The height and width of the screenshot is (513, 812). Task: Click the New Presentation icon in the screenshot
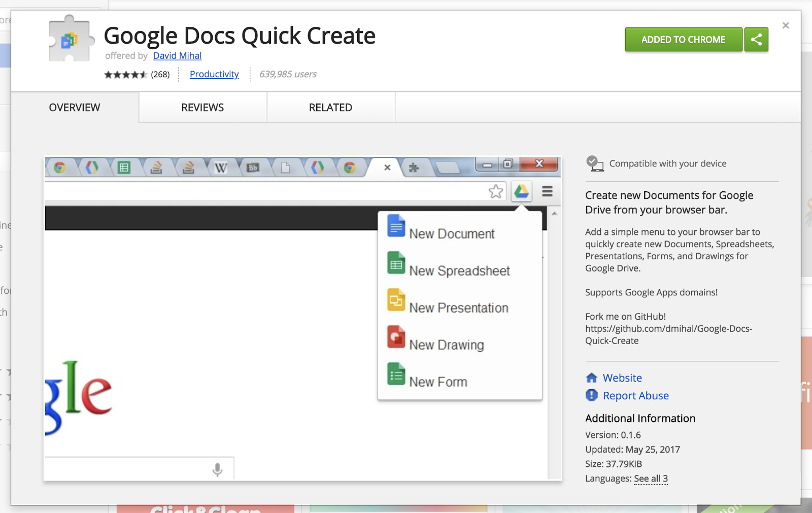(x=396, y=300)
